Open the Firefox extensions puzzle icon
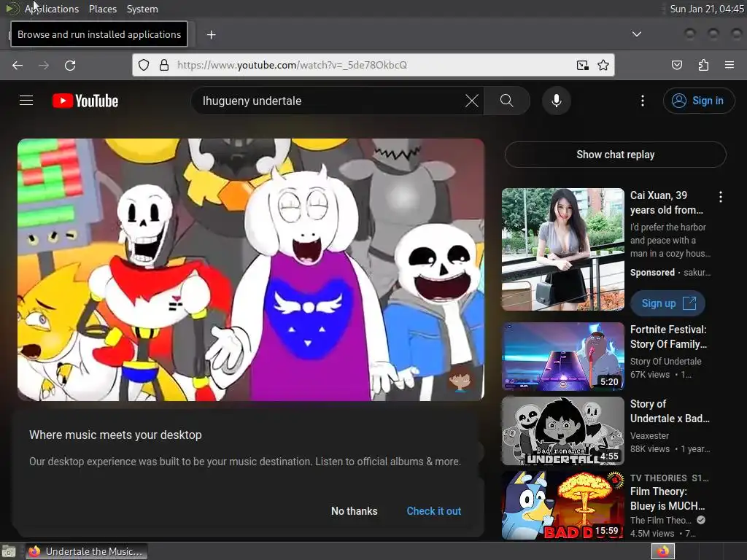This screenshot has width=747, height=560. (704, 65)
